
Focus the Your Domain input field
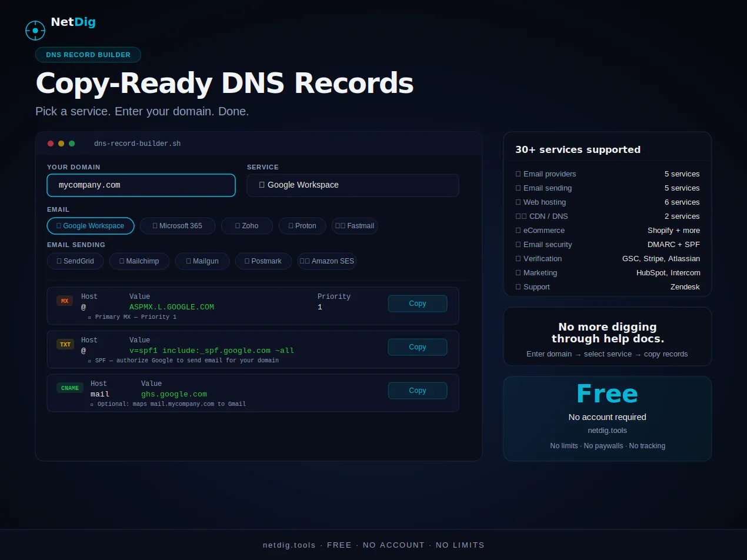click(141, 185)
